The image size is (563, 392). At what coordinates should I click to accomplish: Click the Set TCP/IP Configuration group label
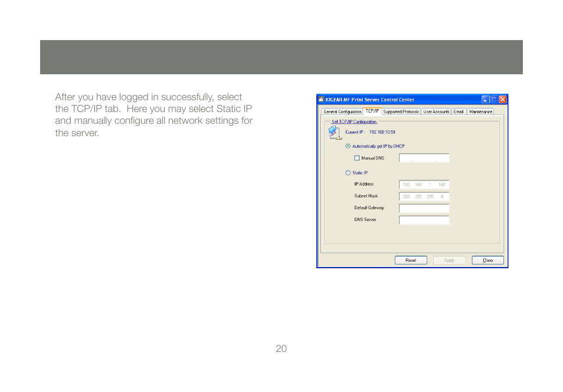pos(354,121)
